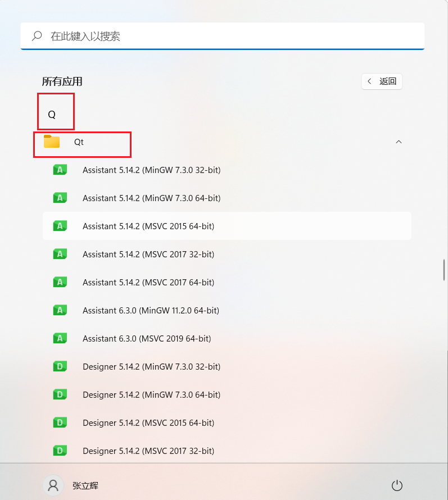Start Designer 5.14.2 (MinGW 7.3.0 64-bit)
Screen dimensions: 448x500
point(151,394)
